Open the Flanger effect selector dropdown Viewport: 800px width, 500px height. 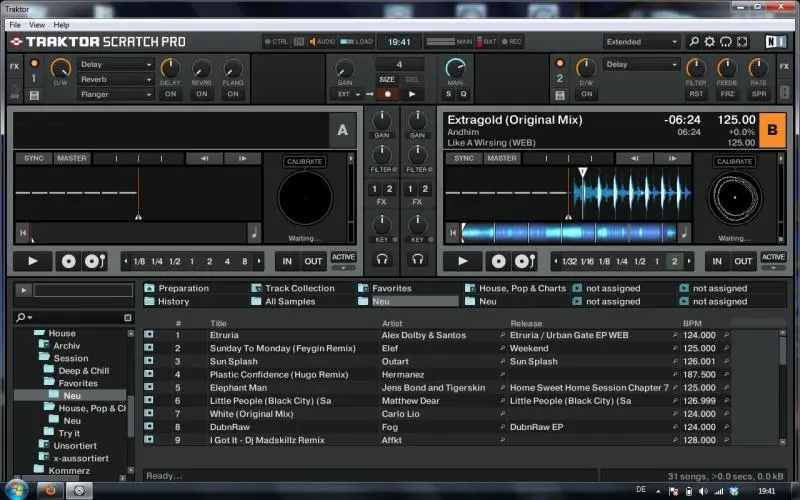click(x=117, y=94)
